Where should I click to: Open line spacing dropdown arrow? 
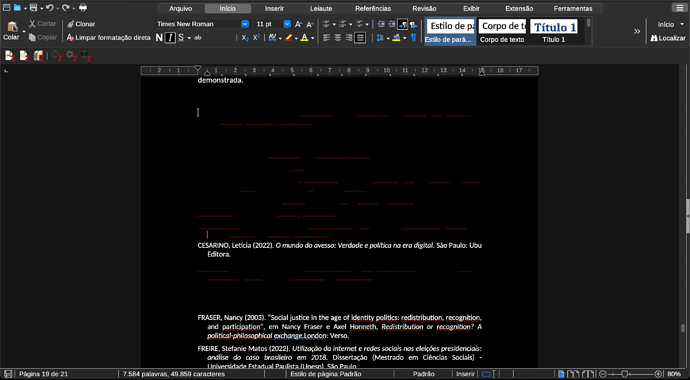pos(388,38)
